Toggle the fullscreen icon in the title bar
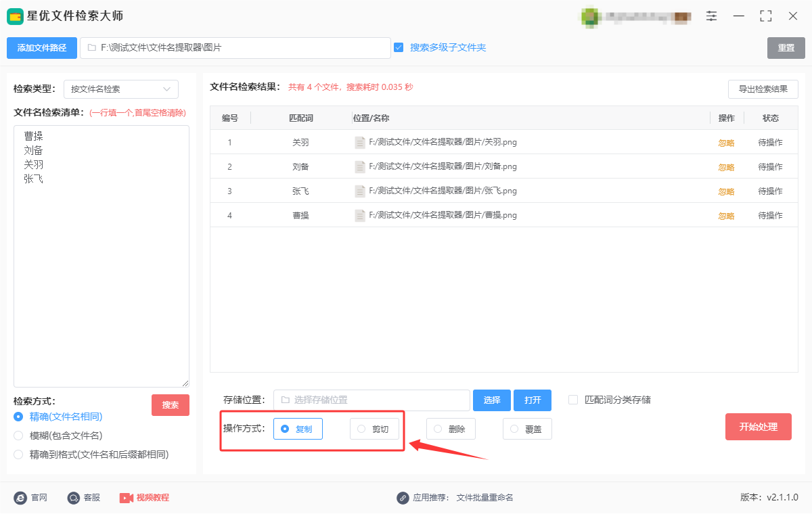 [x=766, y=16]
